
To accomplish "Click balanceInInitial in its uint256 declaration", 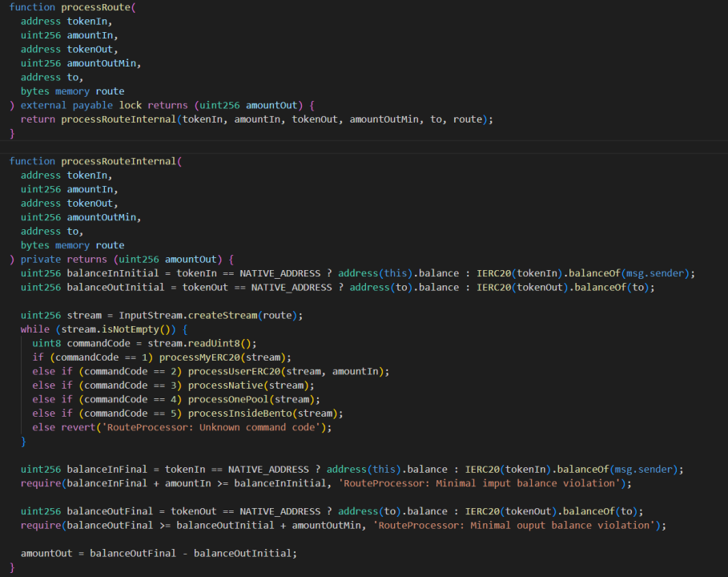I will click(113, 273).
